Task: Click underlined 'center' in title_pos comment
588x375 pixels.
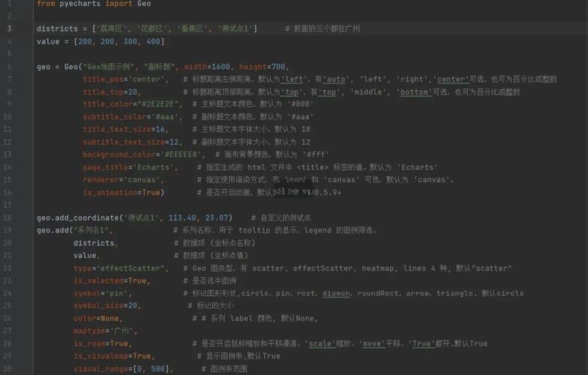Action: (x=453, y=79)
